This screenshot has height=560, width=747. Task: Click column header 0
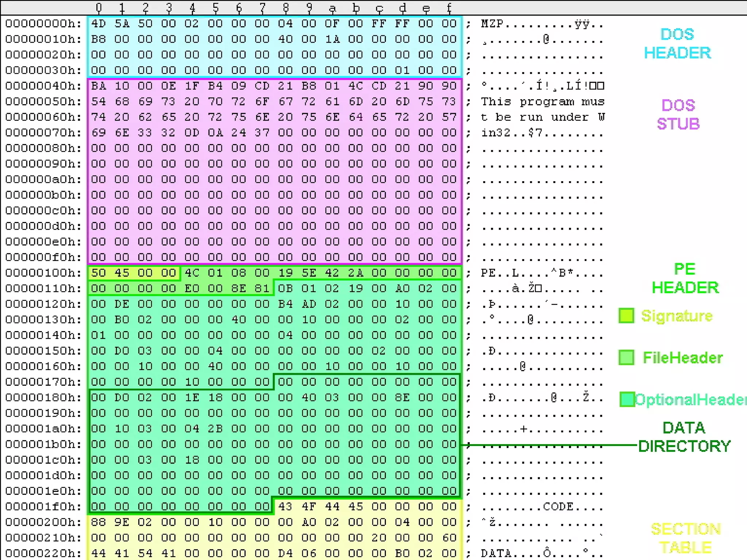(x=99, y=8)
